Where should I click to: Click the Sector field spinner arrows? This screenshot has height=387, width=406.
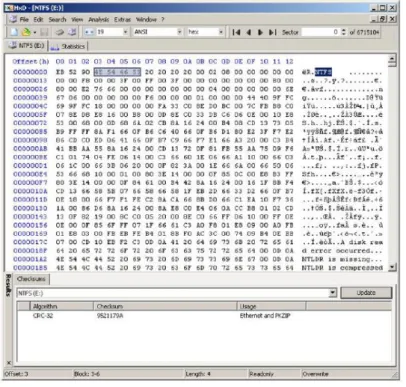(x=343, y=32)
